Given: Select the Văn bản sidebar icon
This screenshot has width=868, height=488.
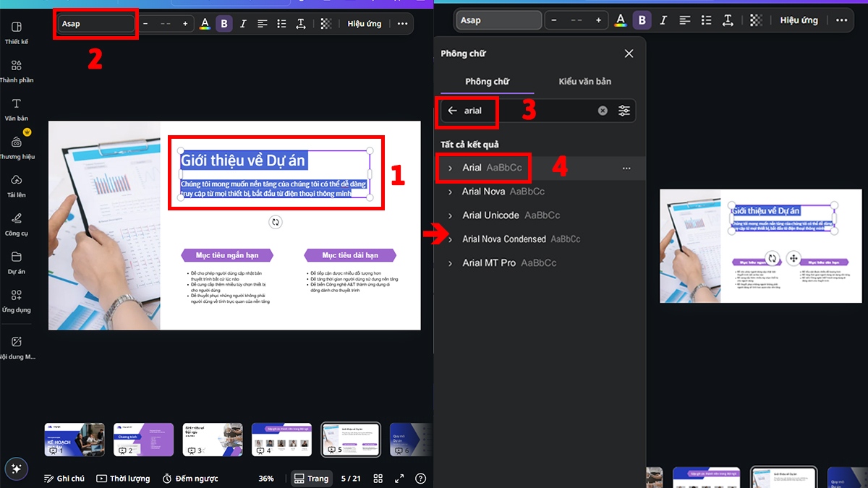Looking at the screenshot, I should (x=16, y=108).
